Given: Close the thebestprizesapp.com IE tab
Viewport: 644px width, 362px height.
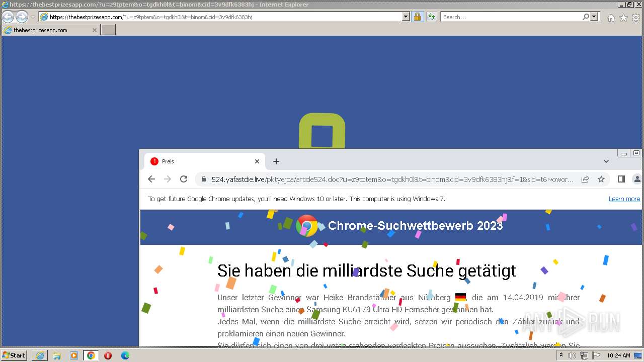Looking at the screenshot, I should point(94,30).
